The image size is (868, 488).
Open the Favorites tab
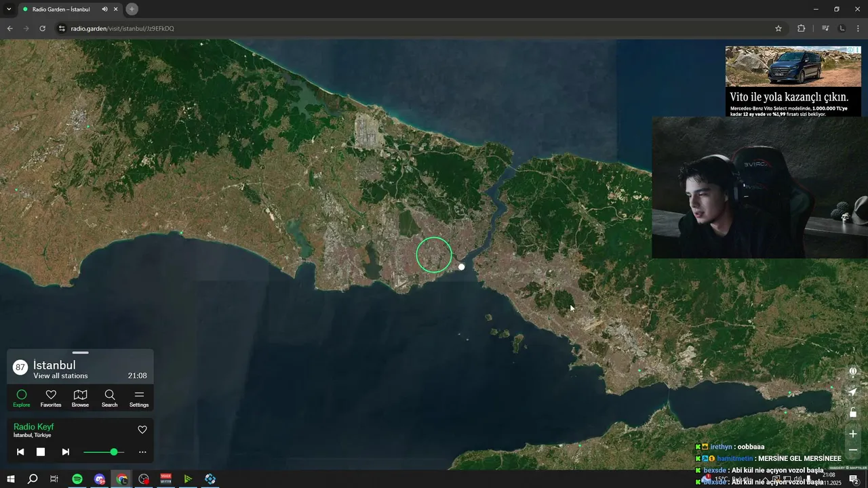pyautogui.click(x=51, y=399)
